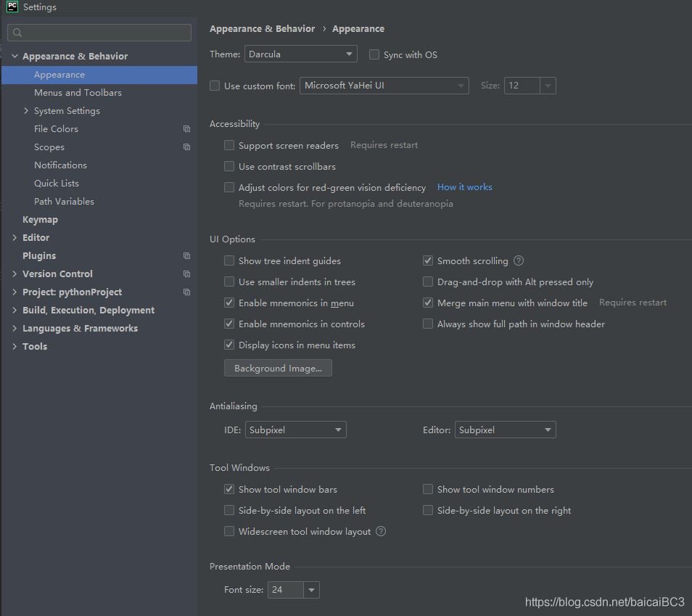Click the Widescreen tool window layout help icon

click(381, 531)
